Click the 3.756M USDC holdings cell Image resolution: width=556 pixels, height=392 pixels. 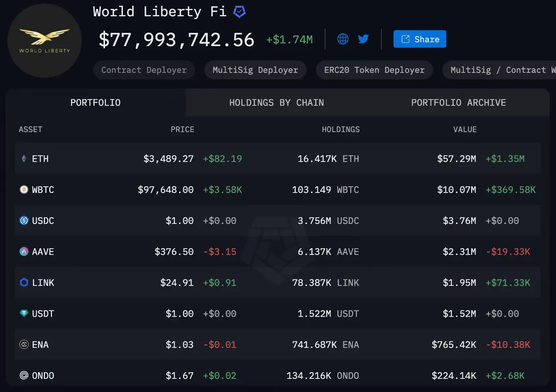(x=328, y=221)
